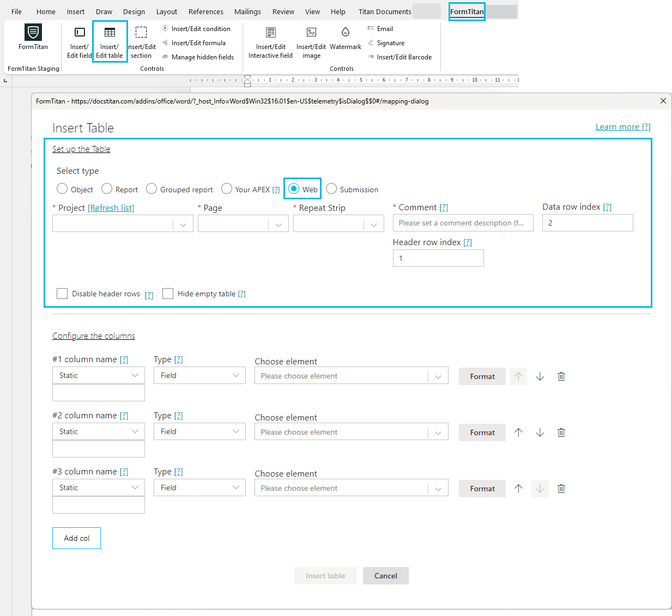Check the Hide empty table option
The width and height of the screenshot is (672, 616).
[168, 294]
